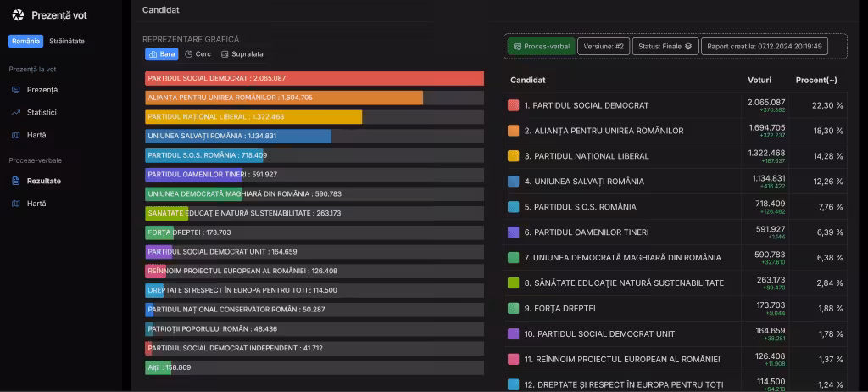Click the orange swatch for Alianța pentru Unirea Românilor
Image resolution: width=868 pixels, height=392 pixels.
[513, 131]
